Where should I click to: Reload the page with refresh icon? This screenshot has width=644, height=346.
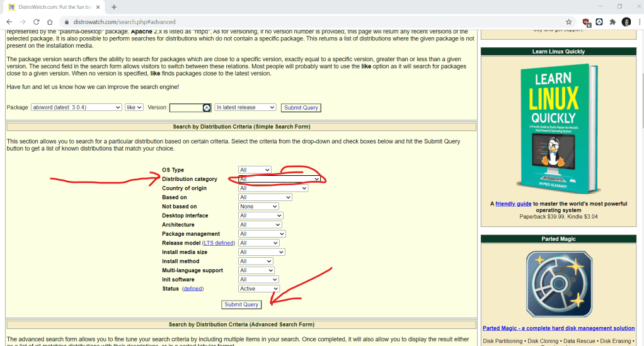36,21
